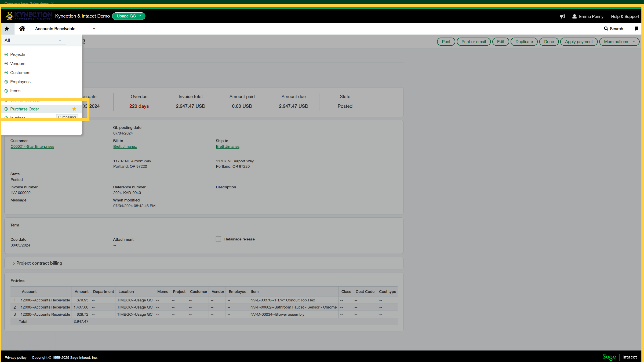Expand the More actions dropdown
Screen dimensions: 644x362
[x=619, y=42]
